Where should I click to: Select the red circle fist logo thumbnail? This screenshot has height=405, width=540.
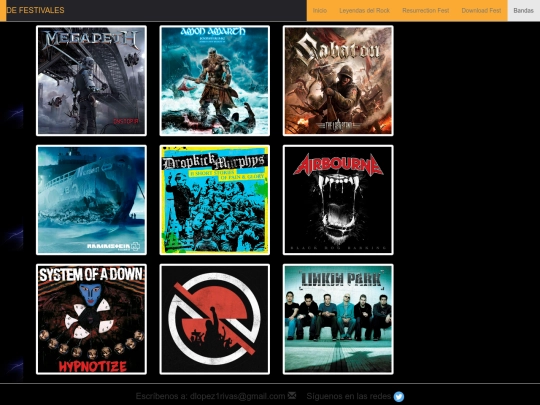(215, 319)
